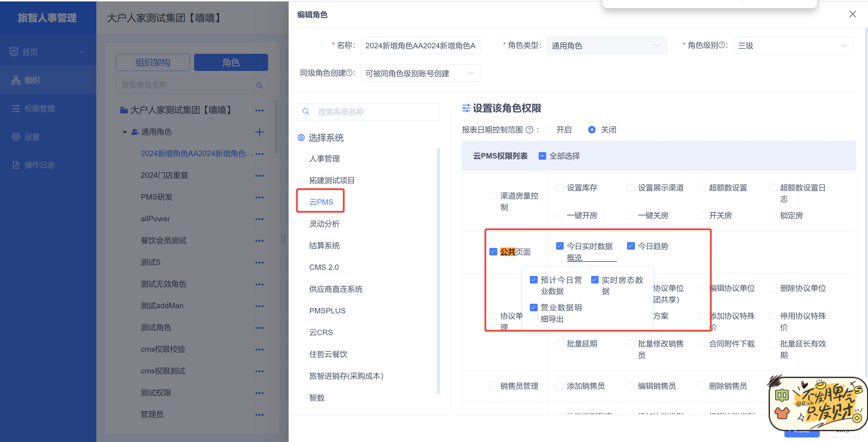868x442 pixels.
Task: Uncheck 实时房态数据 checkbox
Action: point(594,280)
